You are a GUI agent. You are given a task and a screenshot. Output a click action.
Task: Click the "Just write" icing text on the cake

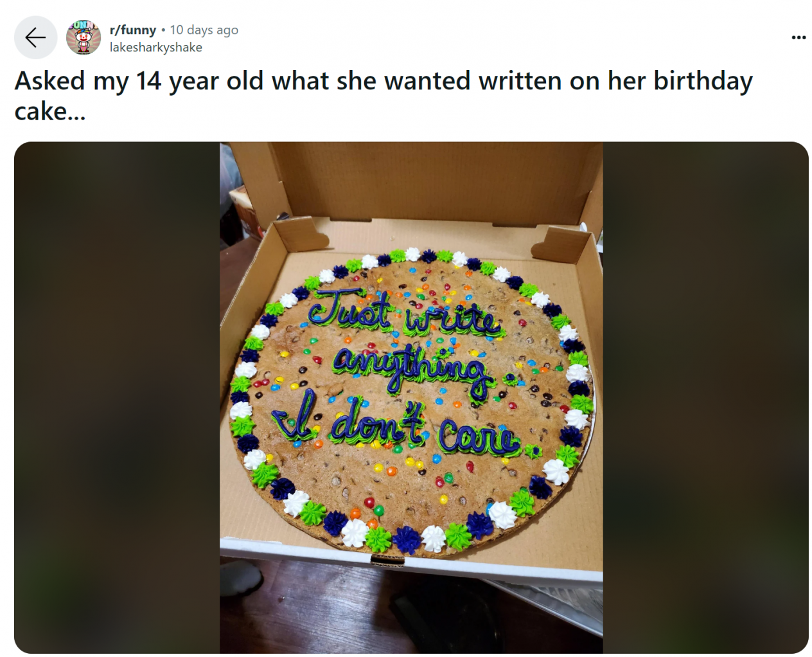pos(403,314)
